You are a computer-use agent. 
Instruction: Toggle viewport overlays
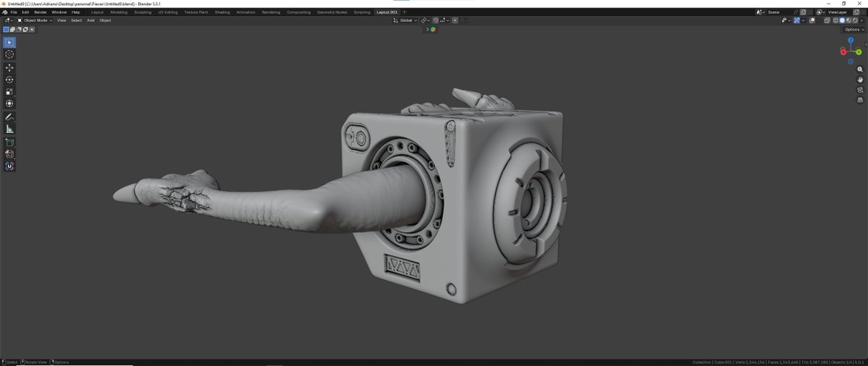812,20
